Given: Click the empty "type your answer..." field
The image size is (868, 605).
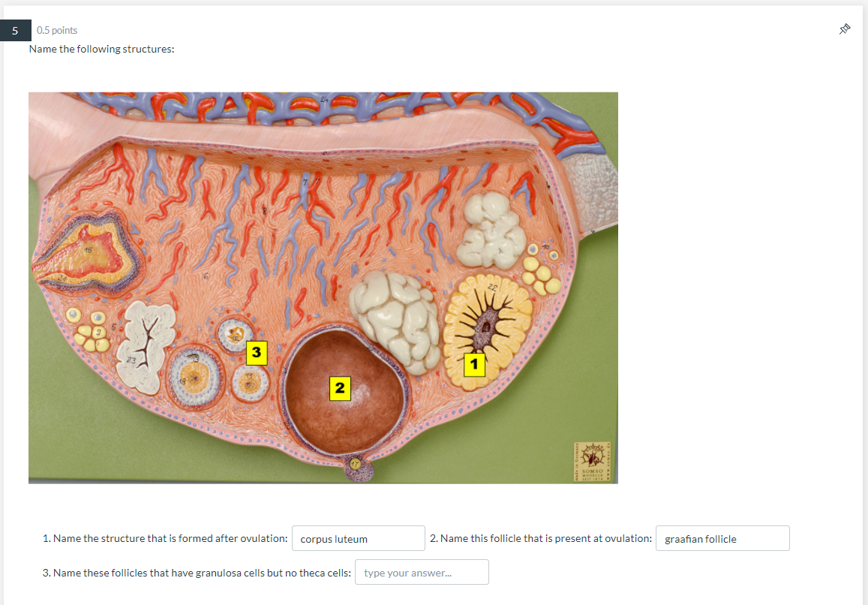Looking at the screenshot, I should pos(422,572).
